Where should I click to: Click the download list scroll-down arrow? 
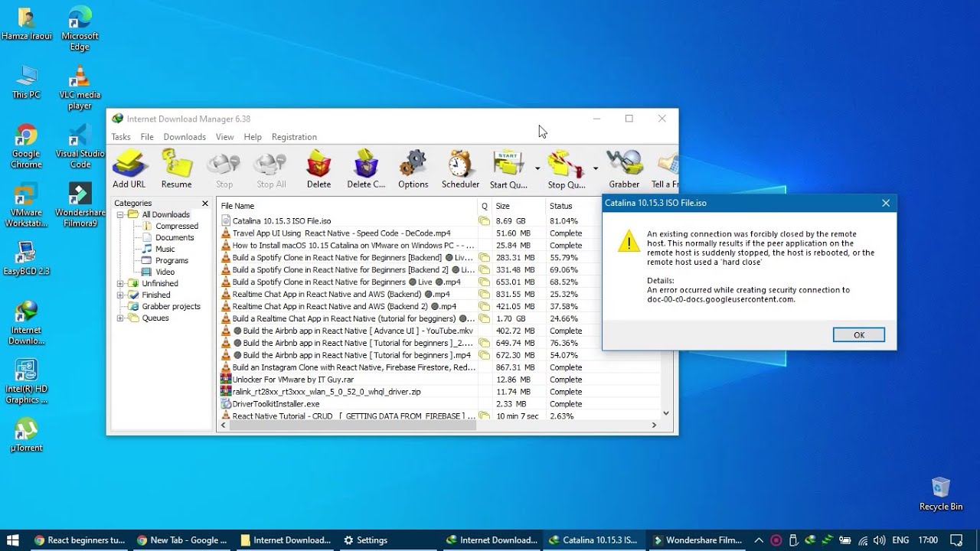pos(666,413)
